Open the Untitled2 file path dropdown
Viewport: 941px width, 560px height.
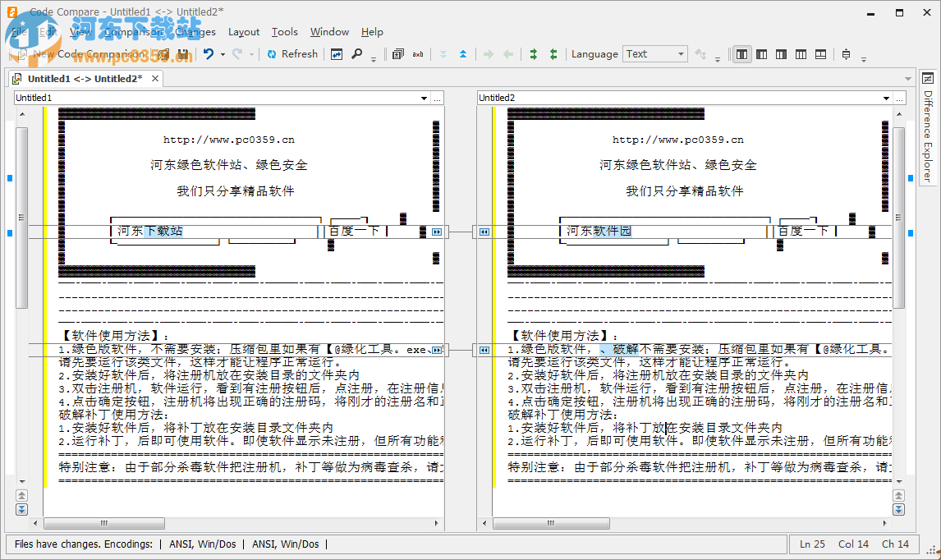click(x=886, y=97)
